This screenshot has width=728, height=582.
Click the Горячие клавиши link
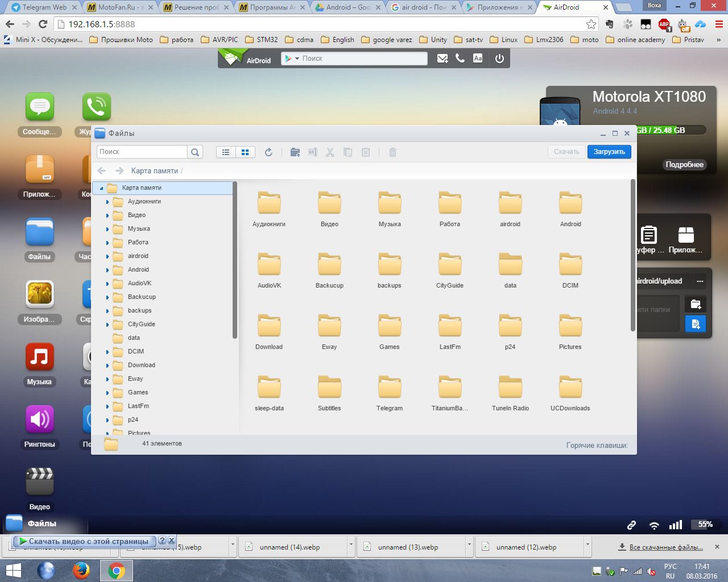pos(597,446)
